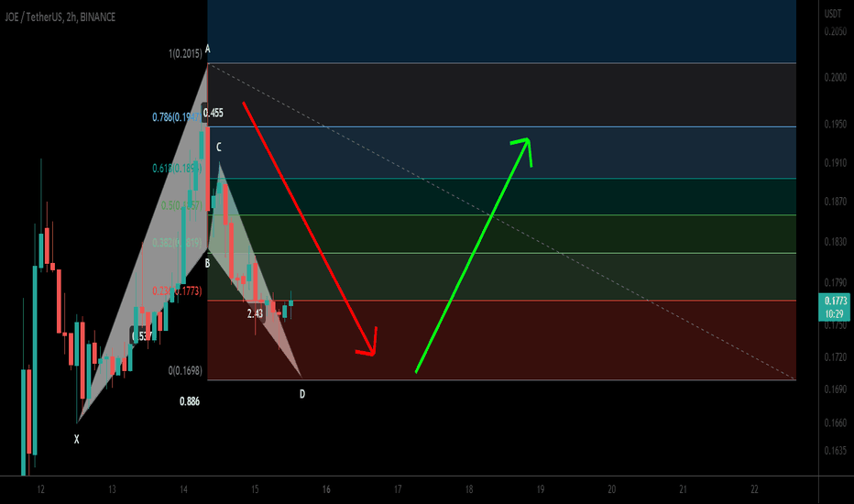Click pattern point label X
The height and width of the screenshot is (504, 854).
click(77, 439)
